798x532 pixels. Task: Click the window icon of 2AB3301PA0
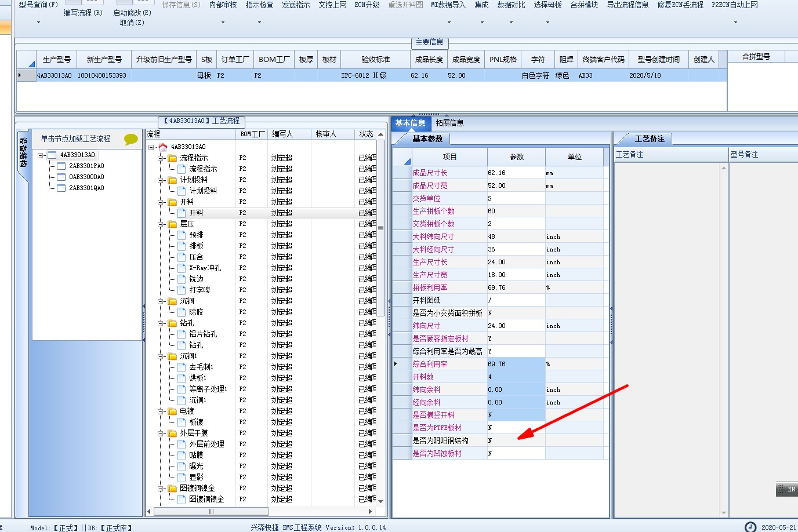click(x=61, y=166)
